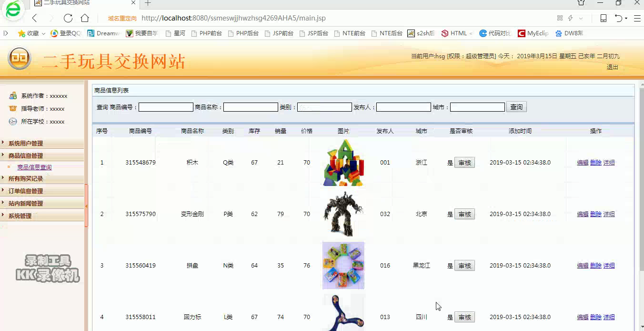Reload the page with the refresh icon
This screenshot has width=644, height=331.
point(68,18)
